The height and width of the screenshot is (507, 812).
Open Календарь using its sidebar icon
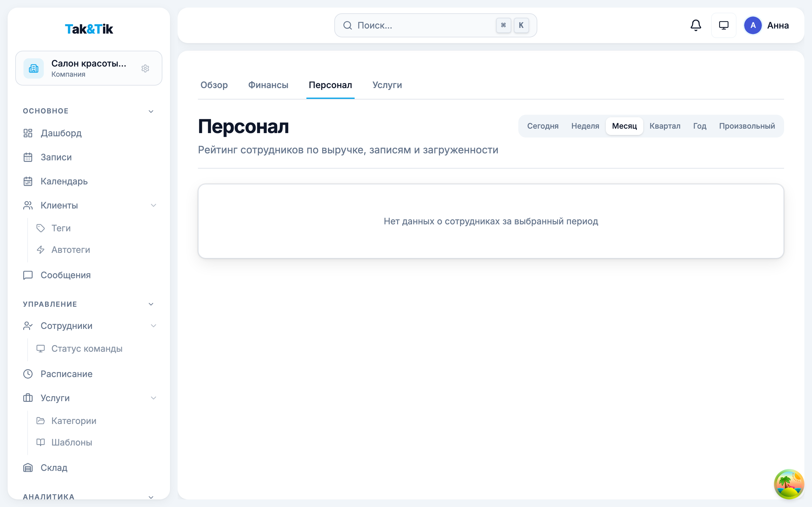(28, 181)
